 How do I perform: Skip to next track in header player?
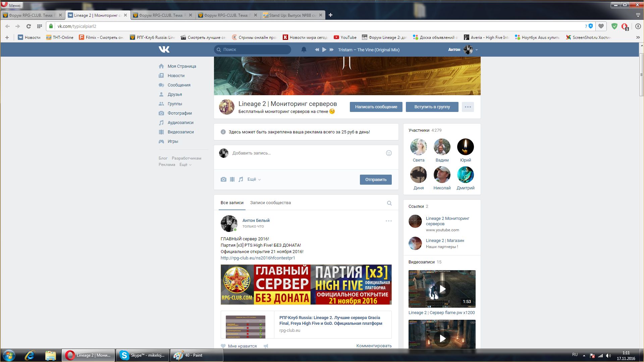[x=331, y=50]
